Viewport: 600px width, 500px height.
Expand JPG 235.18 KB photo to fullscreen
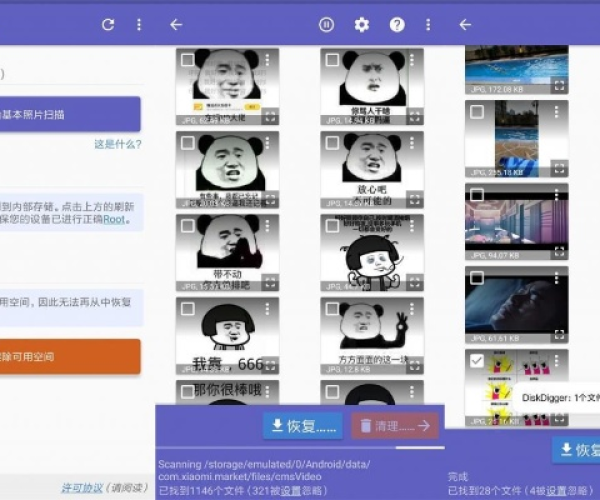(559, 169)
